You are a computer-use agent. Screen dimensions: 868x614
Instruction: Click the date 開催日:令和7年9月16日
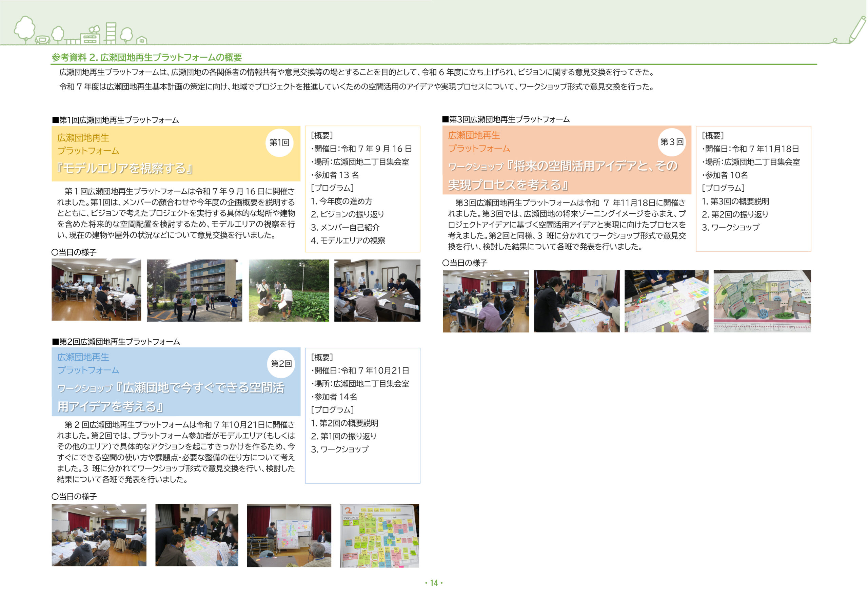(362, 149)
